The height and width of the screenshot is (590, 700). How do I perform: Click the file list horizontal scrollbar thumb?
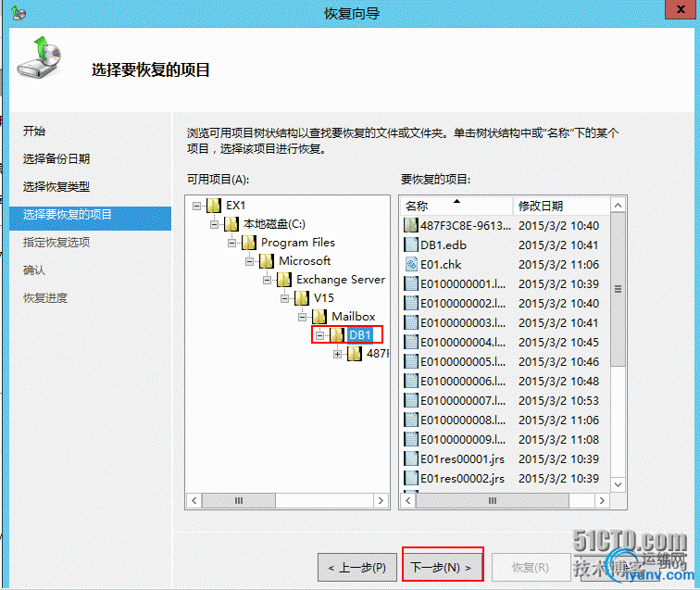493,501
